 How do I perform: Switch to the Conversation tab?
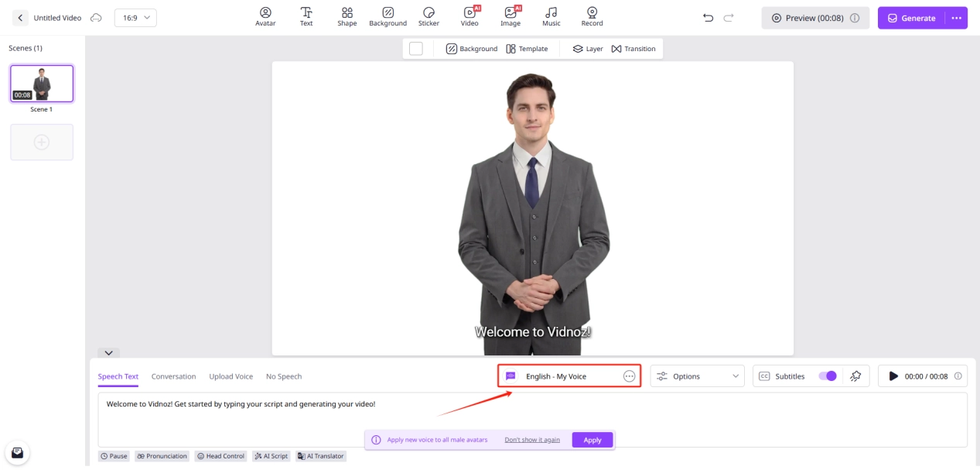click(173, 376)
